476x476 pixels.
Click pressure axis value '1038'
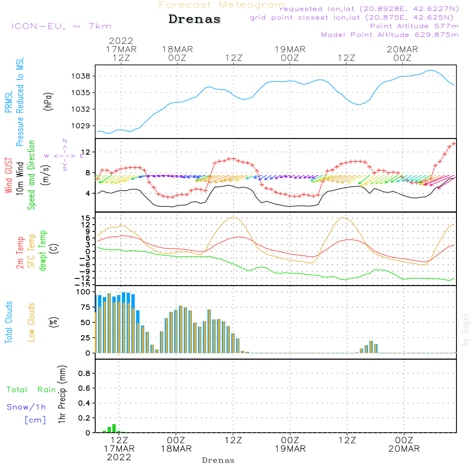[81, 76]
